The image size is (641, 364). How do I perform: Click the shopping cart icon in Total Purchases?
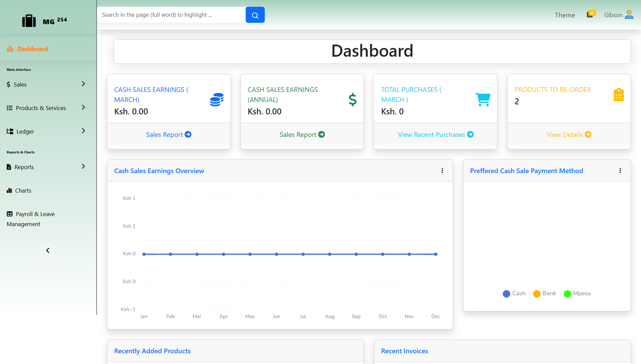click(483, 100)
